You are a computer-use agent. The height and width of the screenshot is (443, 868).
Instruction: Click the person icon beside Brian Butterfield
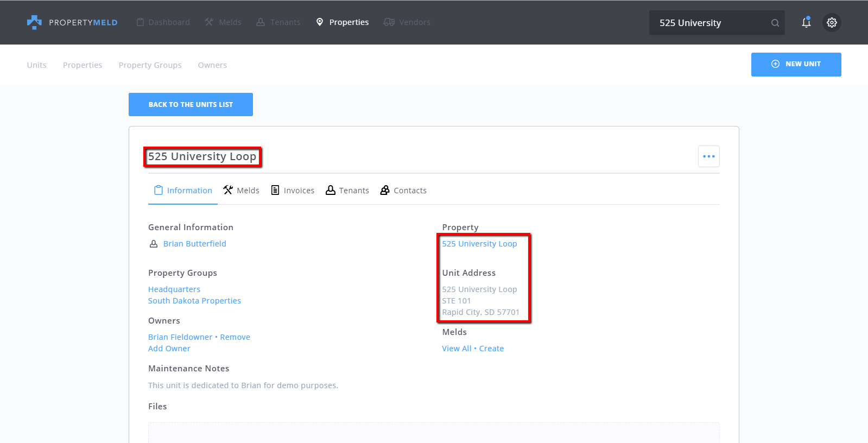click(154, 244)
